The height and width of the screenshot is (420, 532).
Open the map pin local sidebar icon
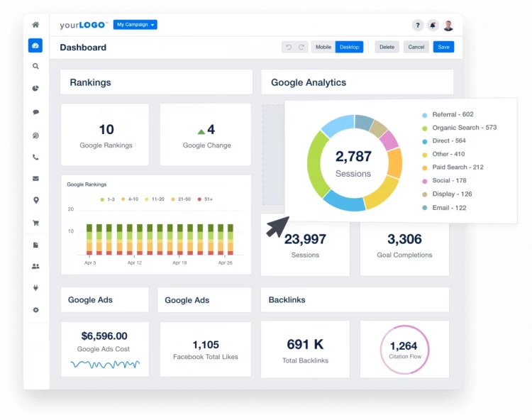click(x=35, y=201)
